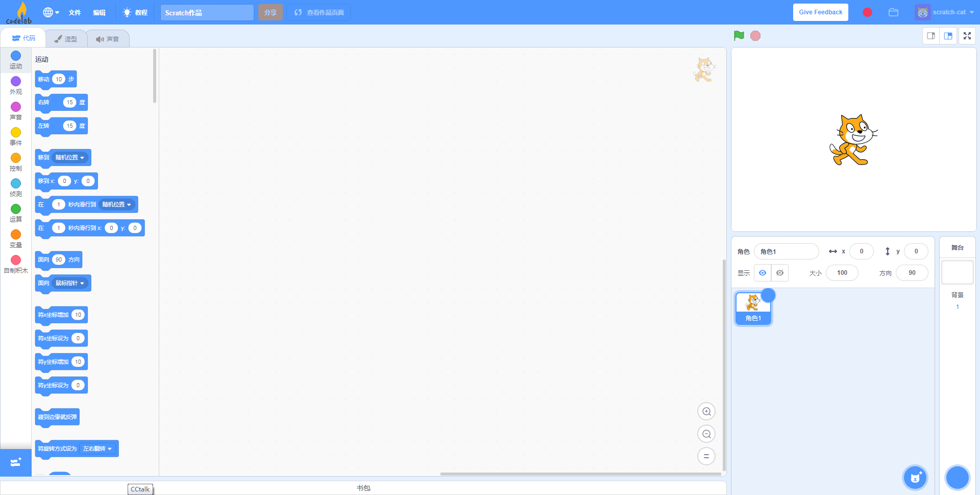
Task: Zoom in on the code workspace
Action: [706, 411]
